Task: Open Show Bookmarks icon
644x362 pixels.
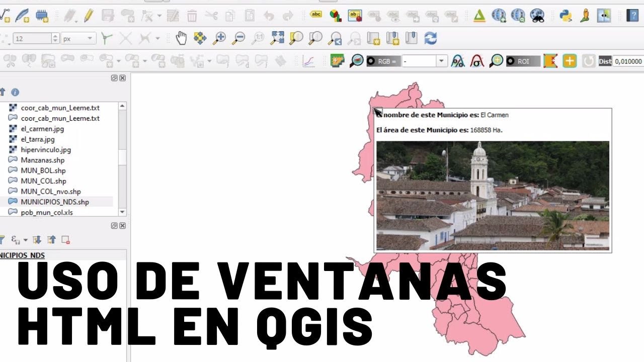Action: (x=412, y=38)
